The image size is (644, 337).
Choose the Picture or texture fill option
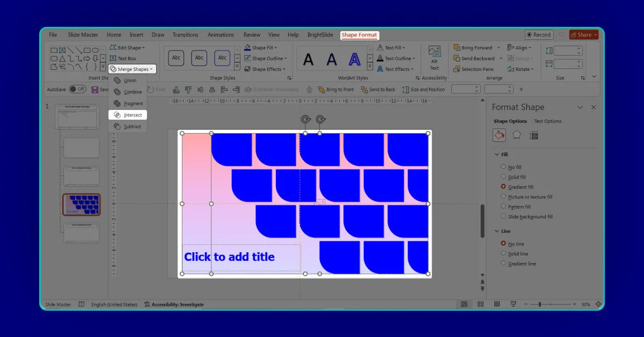coord(503,197)
